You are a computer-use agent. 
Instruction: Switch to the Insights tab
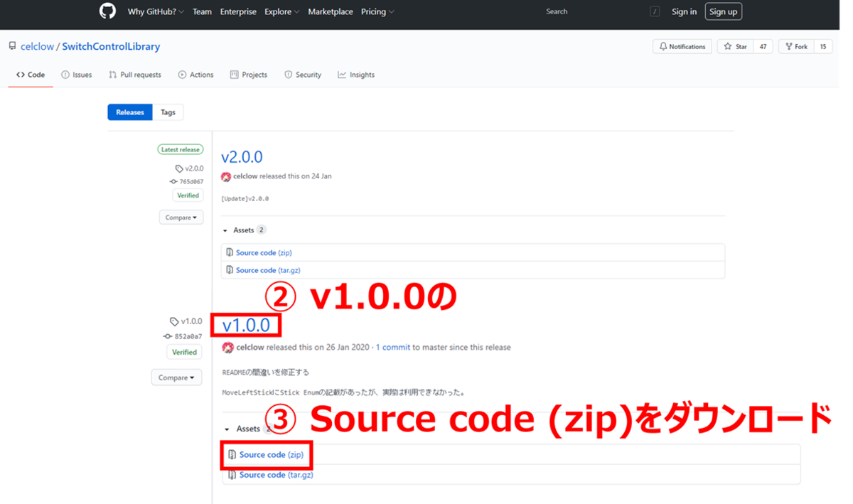(356, 75)
